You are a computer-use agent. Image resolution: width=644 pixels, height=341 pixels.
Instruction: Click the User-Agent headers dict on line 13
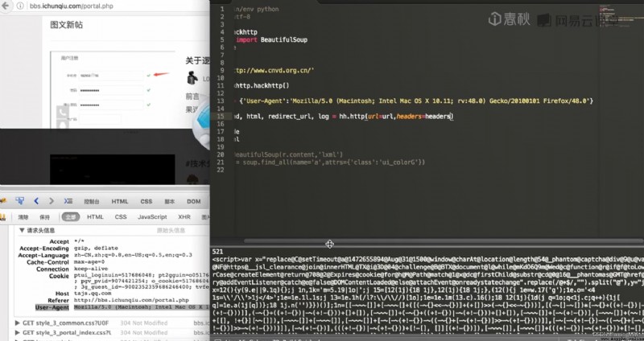pyautogui.click(x=415, y=101)
